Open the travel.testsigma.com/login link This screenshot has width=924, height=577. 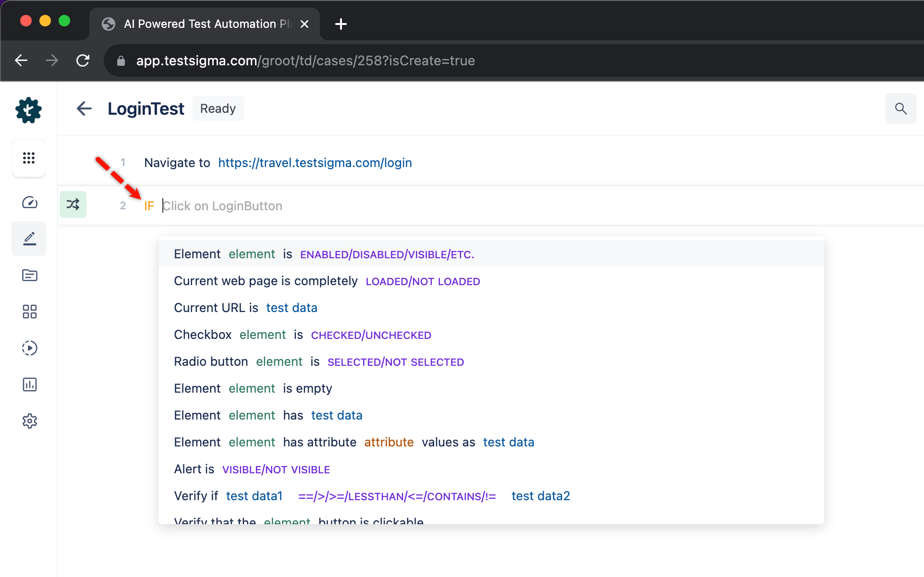[315, 163]
